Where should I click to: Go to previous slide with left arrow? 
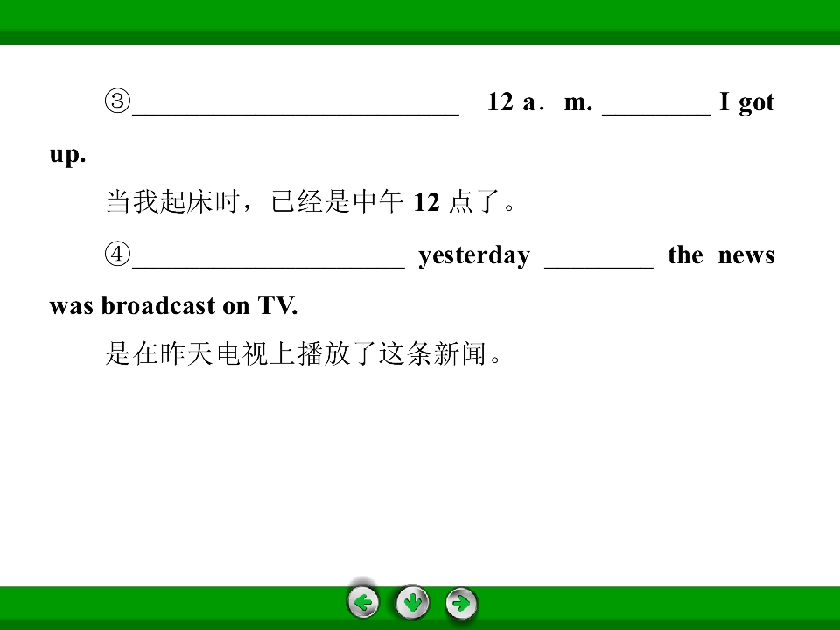point(362,603)
